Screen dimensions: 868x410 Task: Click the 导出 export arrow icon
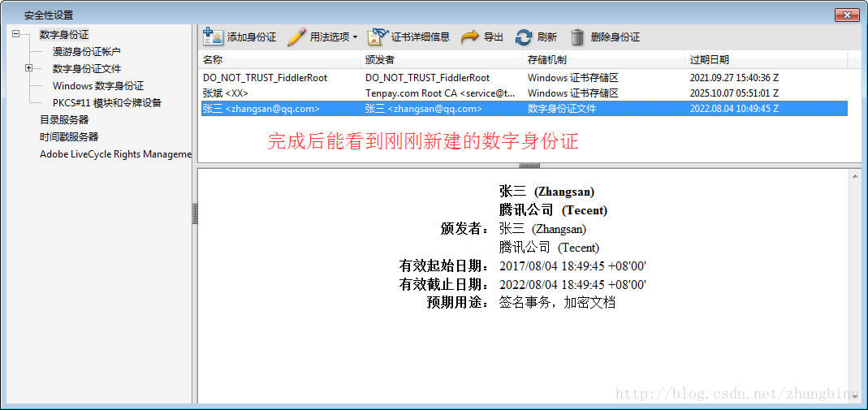(470, 37)
